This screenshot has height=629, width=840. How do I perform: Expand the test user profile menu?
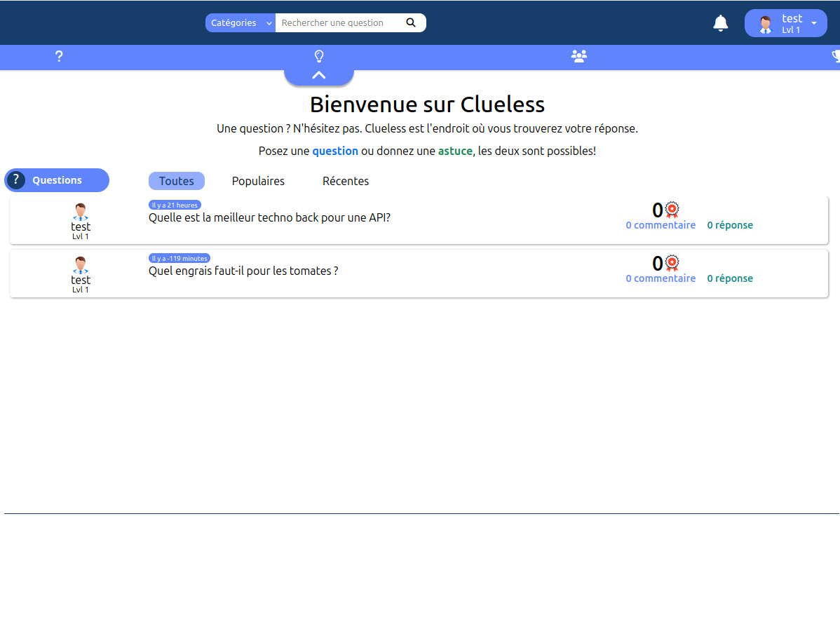785,23
